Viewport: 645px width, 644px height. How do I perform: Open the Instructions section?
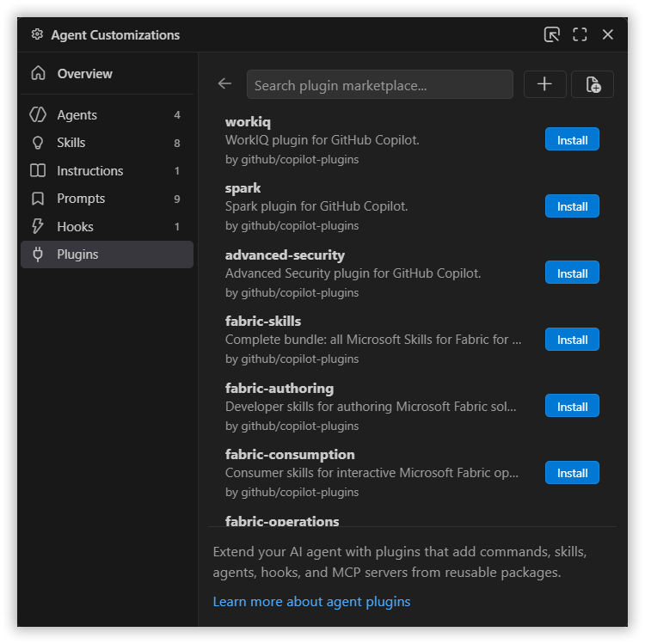pos(107,170)
